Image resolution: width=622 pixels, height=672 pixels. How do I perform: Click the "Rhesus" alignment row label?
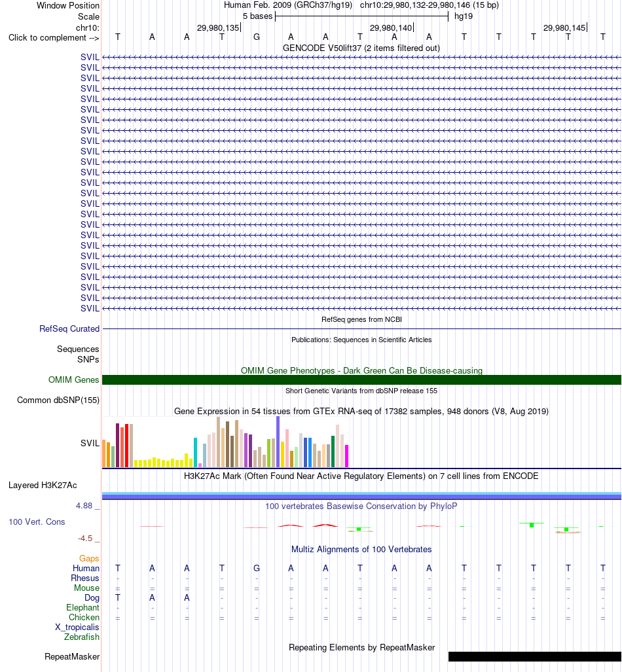coord(85,578)
